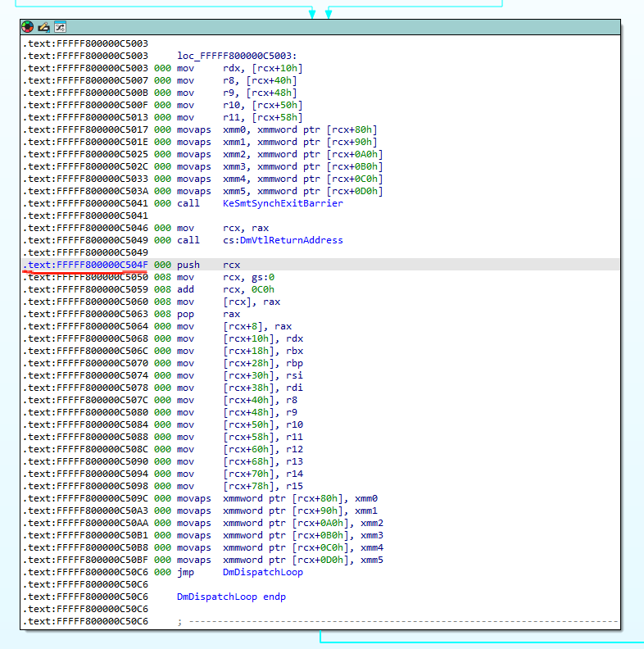
Task: Click the rbp register in mov [rcx+28h]
Action: pyautogui.click(x=294, y=363)
